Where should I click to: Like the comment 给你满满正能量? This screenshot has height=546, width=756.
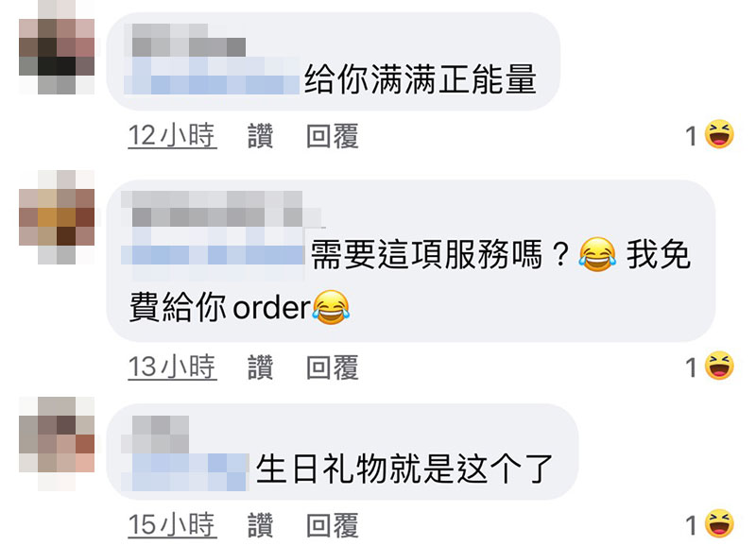click(x=261, y=135)
